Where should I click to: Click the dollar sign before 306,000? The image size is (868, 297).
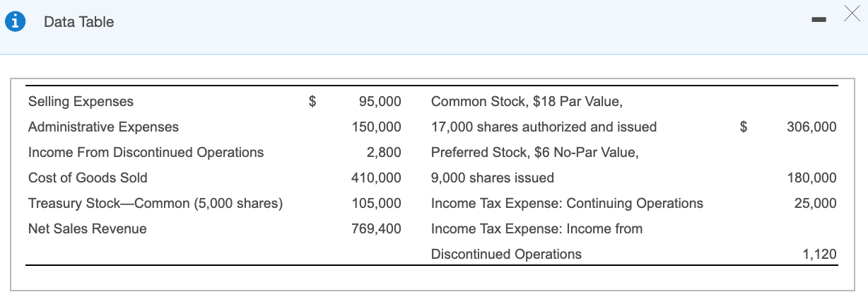click(744, 127)
